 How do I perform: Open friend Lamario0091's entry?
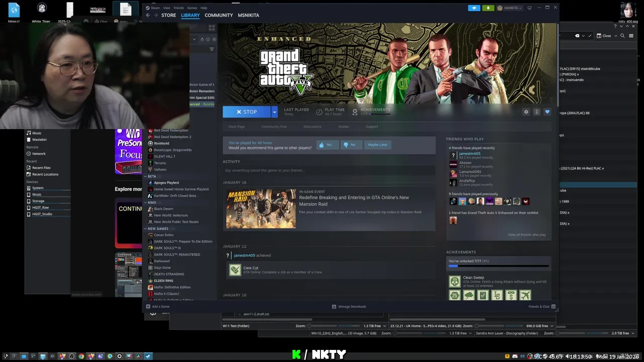coord(470,171)
